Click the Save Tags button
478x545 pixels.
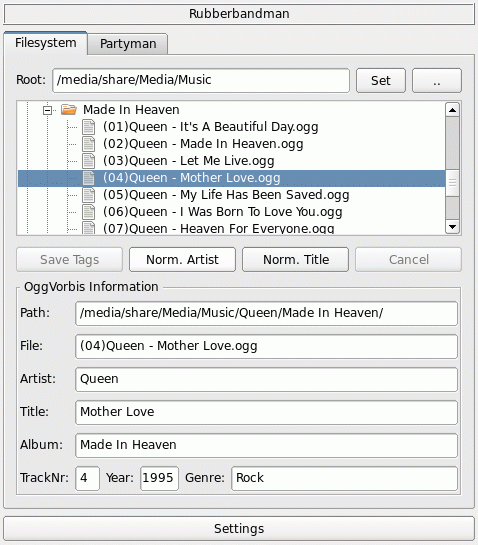[x=70, y=260]
